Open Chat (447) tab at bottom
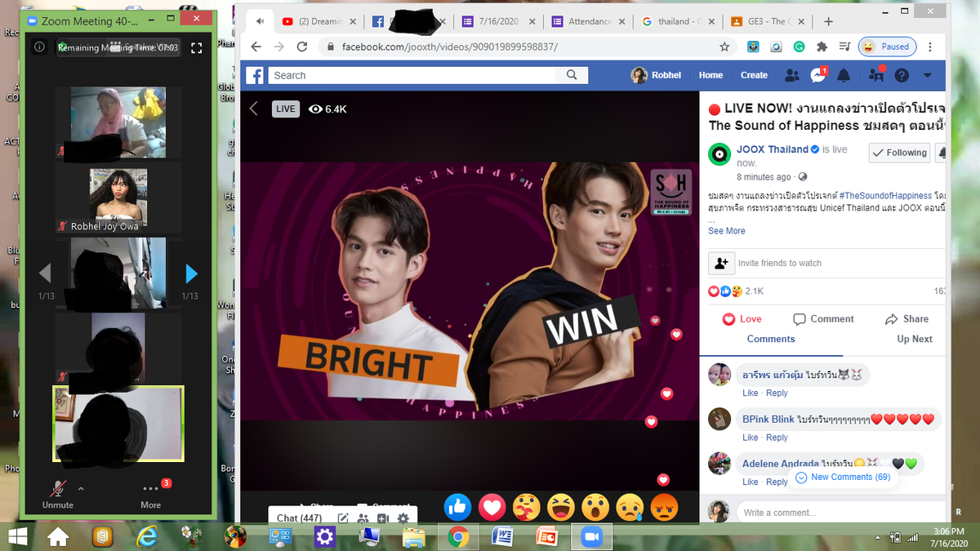 (299, 518)
